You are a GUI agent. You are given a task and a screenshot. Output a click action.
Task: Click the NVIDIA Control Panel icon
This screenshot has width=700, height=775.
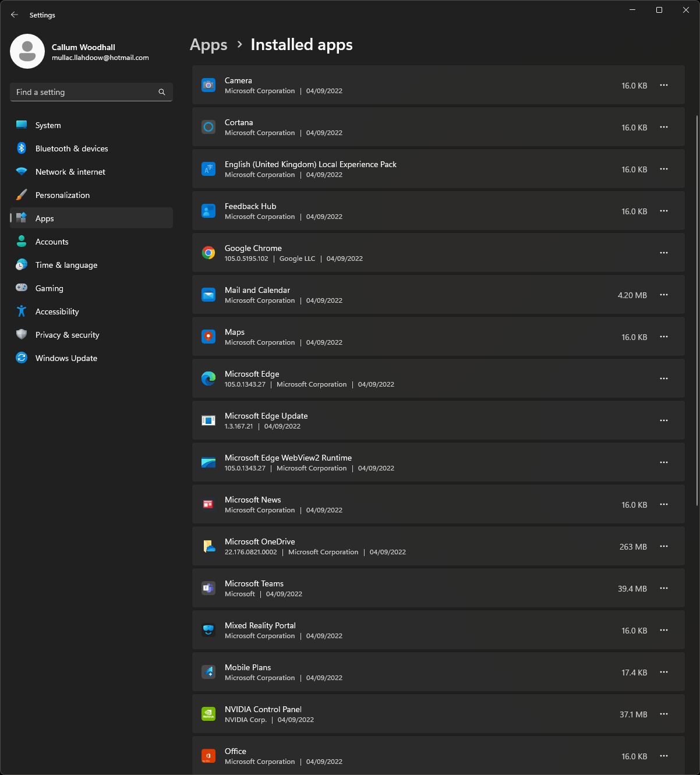click(x=208, y=714)
